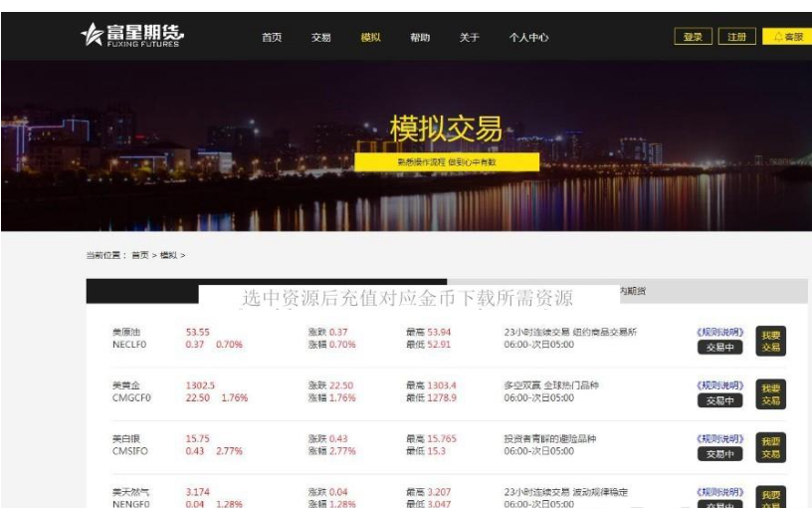
Task: Click 纽约商品交易所 description for 美原油
Action: [x=605, y=332]
